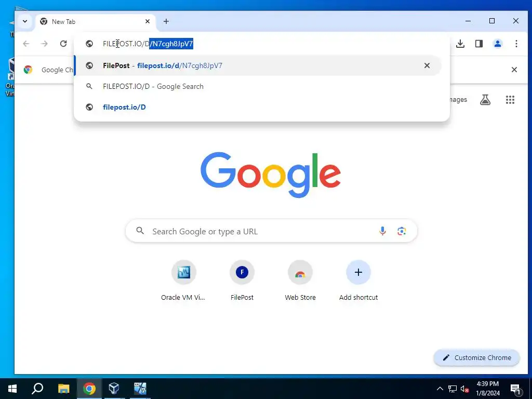532x399 pixels.
Task: Focus the Search Google or type a URL box
Action: (271, 231)
